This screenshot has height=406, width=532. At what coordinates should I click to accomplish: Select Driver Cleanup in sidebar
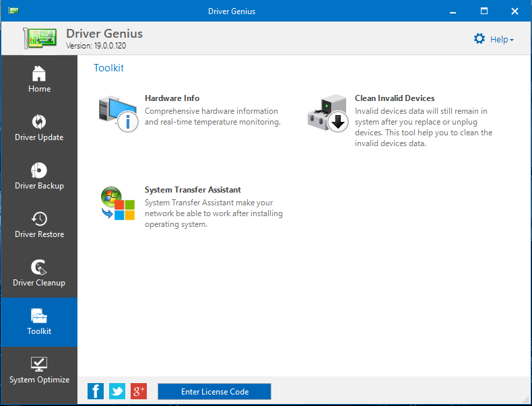tap(39, 274)
